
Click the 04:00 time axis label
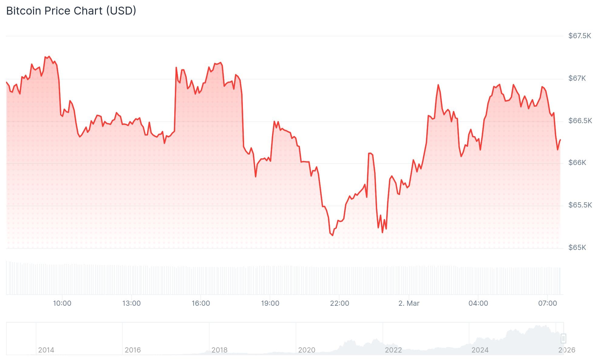[478, 303]
